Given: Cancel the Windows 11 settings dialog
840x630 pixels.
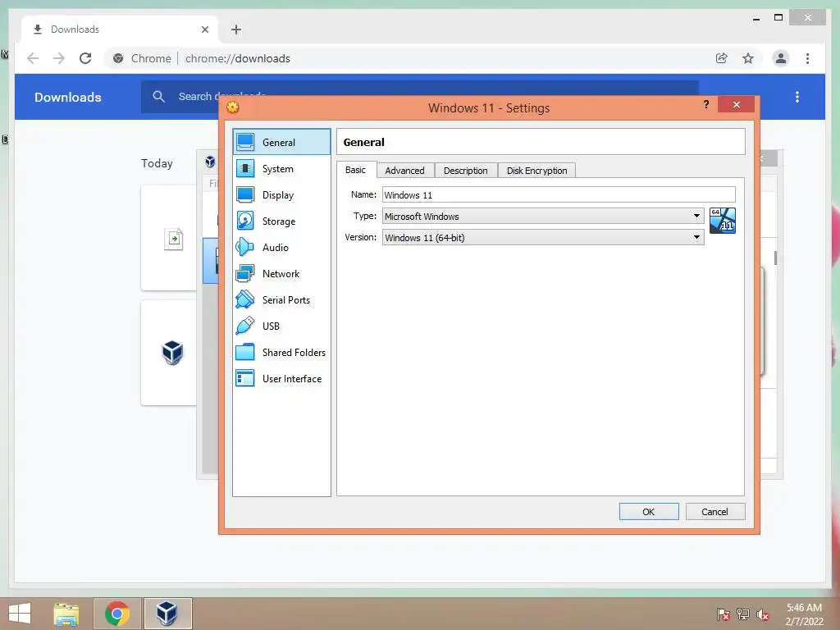Looking at the screenshot, I should pos(714,512).
